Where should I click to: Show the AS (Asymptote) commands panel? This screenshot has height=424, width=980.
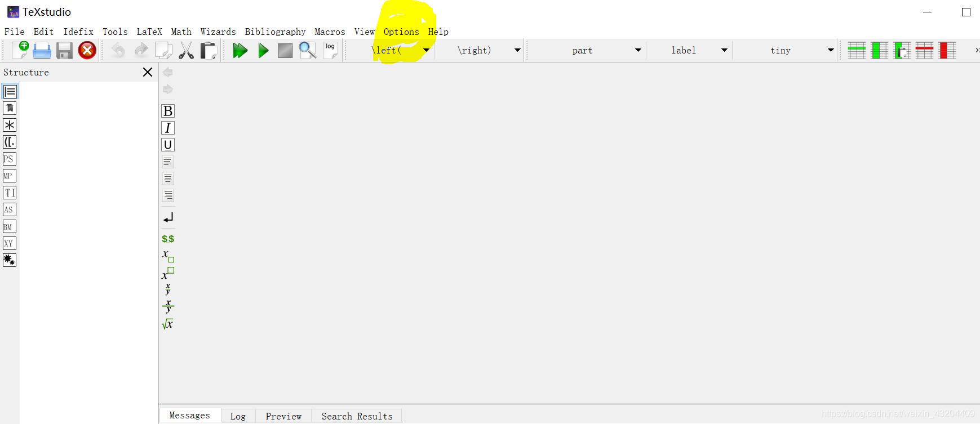click(10, 209)
